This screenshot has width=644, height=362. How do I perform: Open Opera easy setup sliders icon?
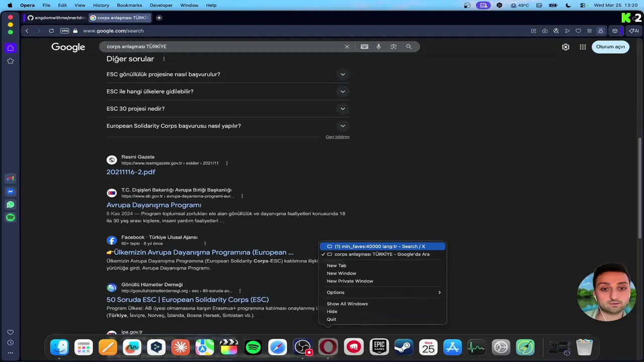click(589, 31)
